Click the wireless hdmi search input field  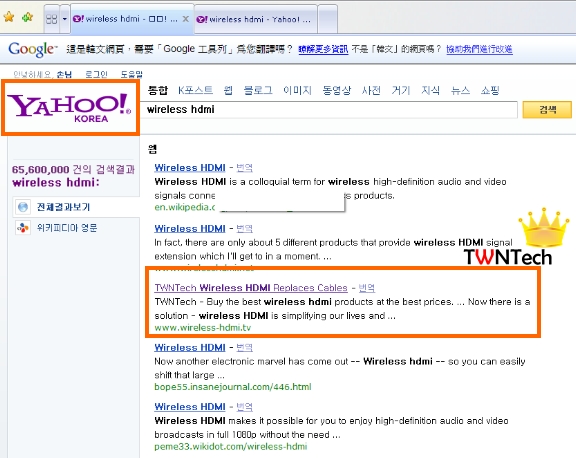(330, 109)
